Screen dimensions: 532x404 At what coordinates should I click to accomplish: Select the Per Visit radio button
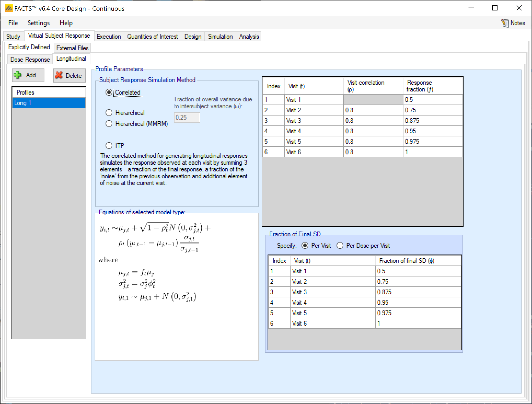305,246
